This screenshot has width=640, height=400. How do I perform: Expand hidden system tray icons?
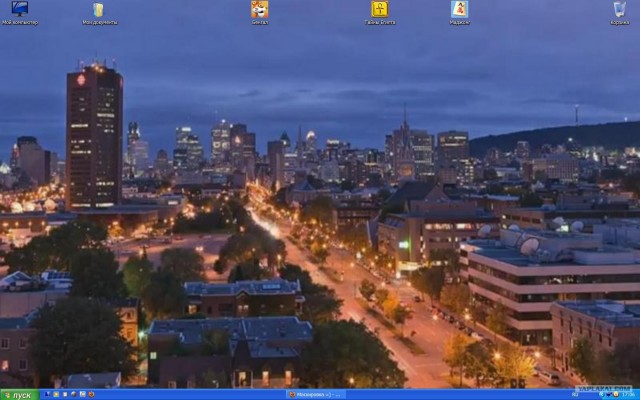(x=602, y=394)
